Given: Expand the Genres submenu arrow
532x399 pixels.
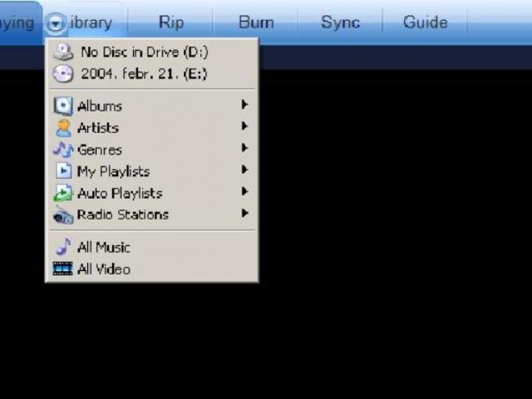Looking at the screenshot, I should click(245, 148).
